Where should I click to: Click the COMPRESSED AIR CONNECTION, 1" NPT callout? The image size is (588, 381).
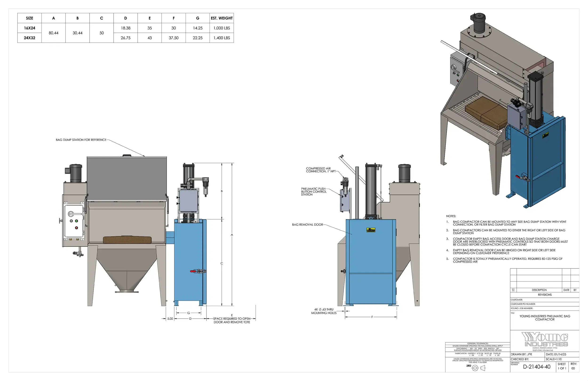tap(321, 170)
